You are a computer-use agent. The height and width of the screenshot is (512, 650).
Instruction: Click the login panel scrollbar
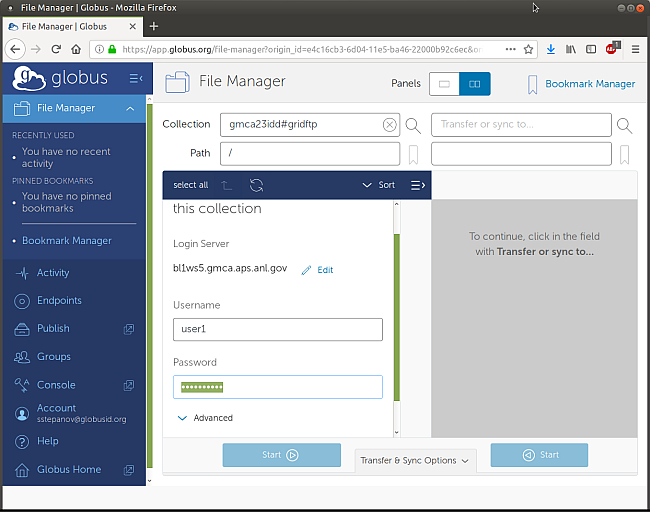[397, 318]
